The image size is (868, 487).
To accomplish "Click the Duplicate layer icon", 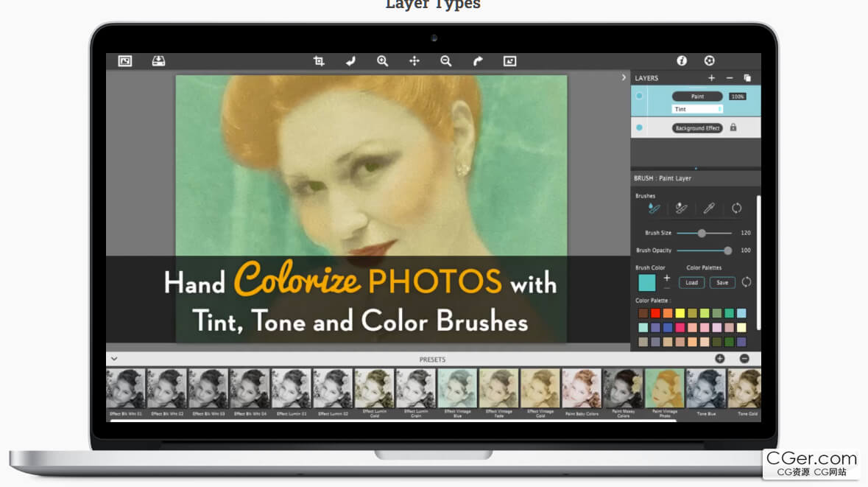I will (747, 78).
